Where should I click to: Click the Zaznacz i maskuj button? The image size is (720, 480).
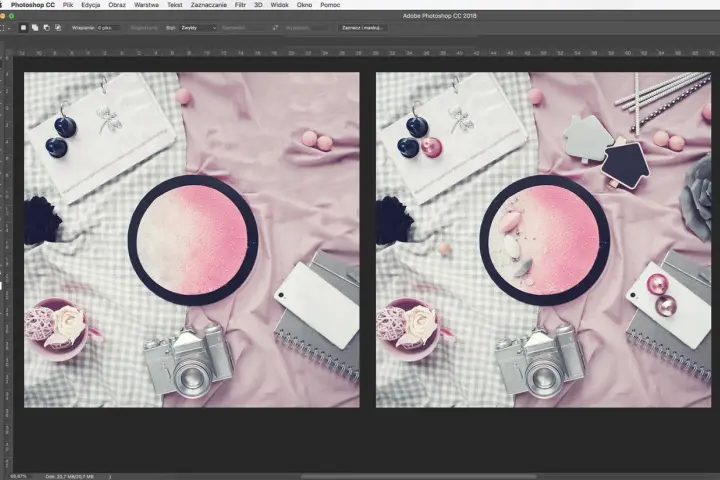(x=362, y=28)
